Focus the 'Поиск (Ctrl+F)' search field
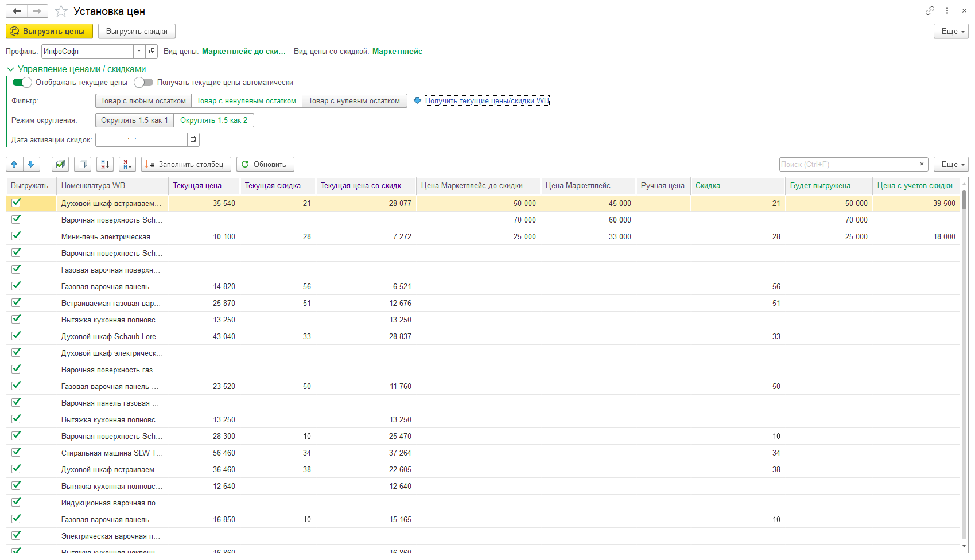The image size is (975, 560). click(x=848, y=164)
